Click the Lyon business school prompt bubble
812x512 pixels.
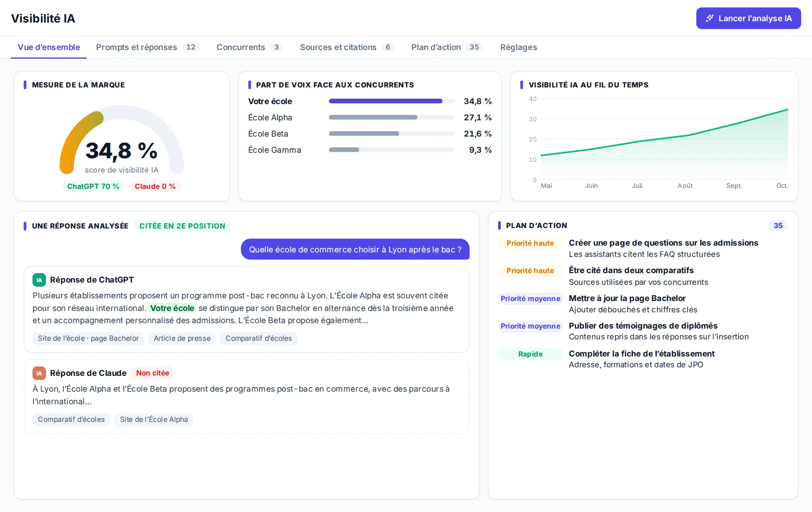(355, 249)
